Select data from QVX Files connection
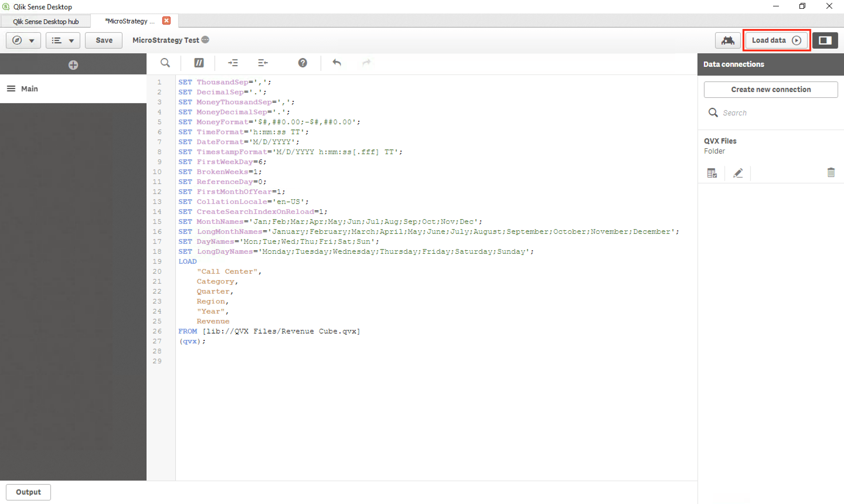This screenshot has height=504, width=844. (x=712, y=173)
